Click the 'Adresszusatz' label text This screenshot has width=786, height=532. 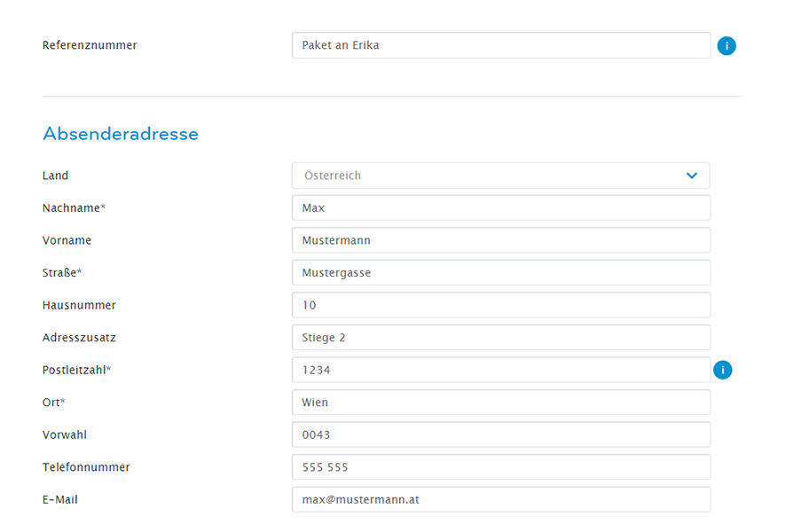(79, 338)
